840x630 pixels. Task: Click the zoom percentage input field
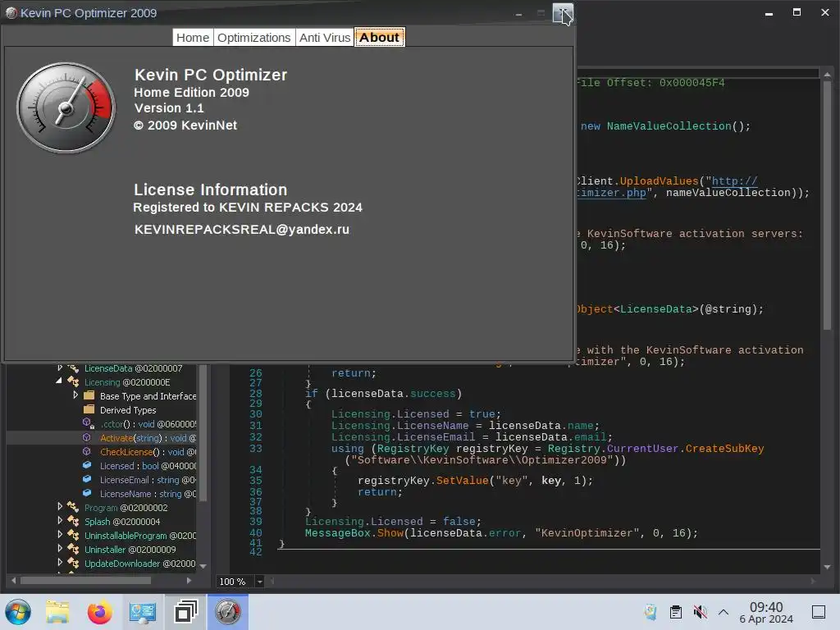tap(235, 582)
